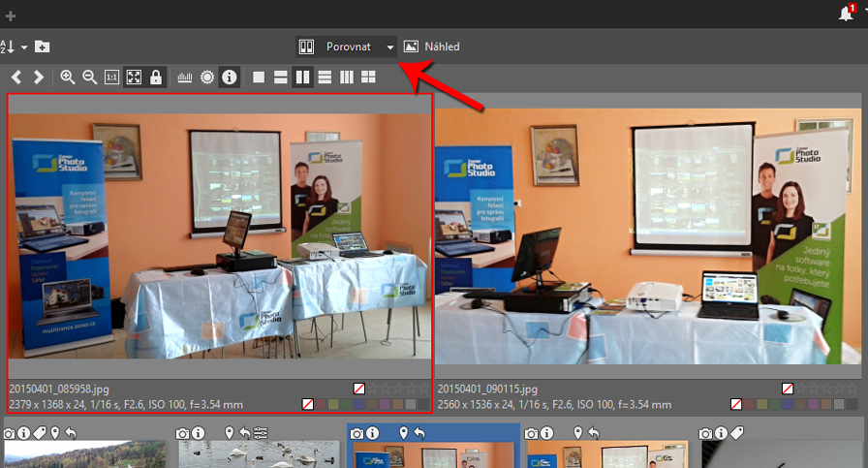This screenshot has width=868, height=468.
Task: Open a new tab with plus
Action: (11, 16)
